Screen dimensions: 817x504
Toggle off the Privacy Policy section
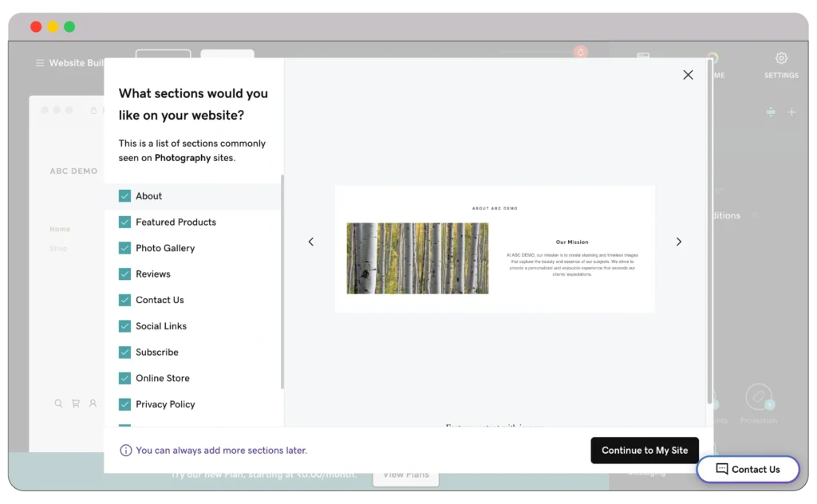[124, 404]
